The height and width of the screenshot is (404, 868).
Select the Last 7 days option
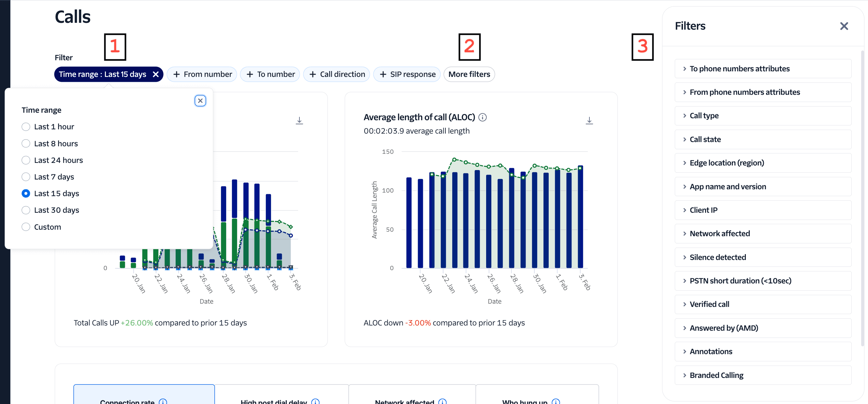click(26, 177)
